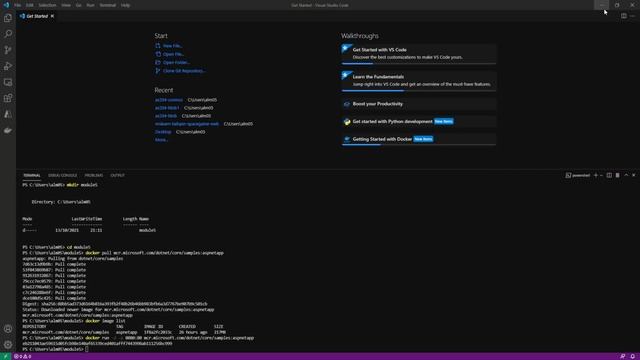Open the Terminal menu
Image resolution: width=640 pixels, height=360 pixels.
(108, 5)
